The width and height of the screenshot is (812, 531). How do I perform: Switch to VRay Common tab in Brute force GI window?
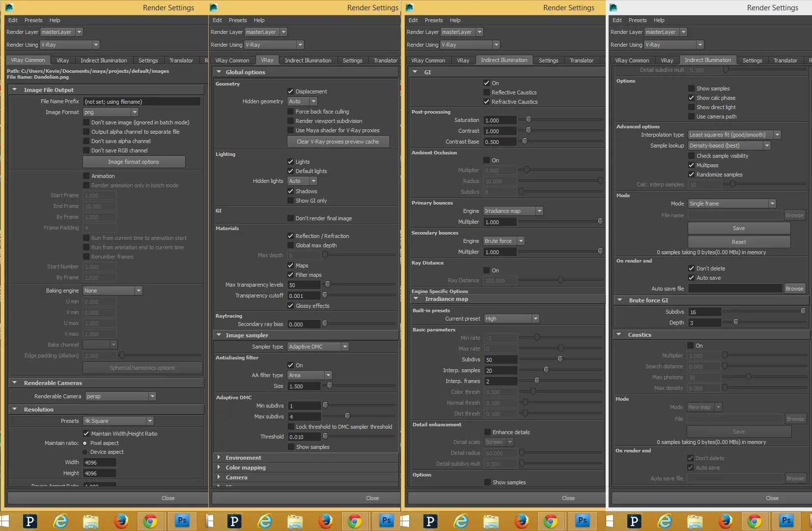point(632,60)
